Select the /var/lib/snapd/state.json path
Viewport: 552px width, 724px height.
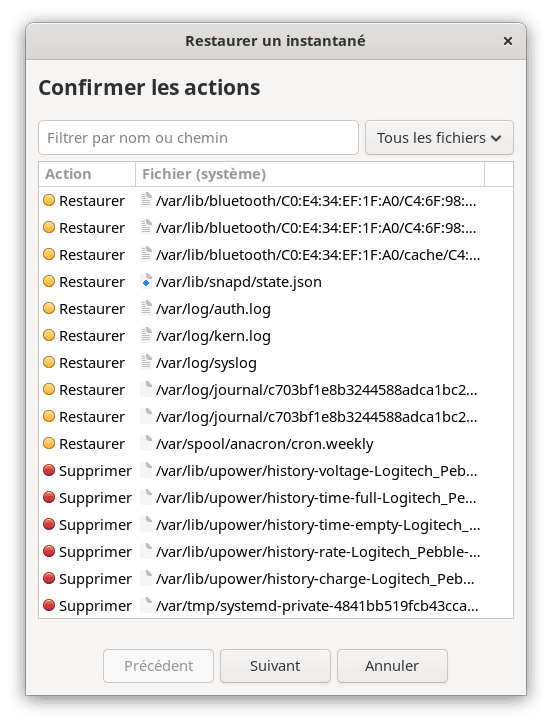[239, 282]
